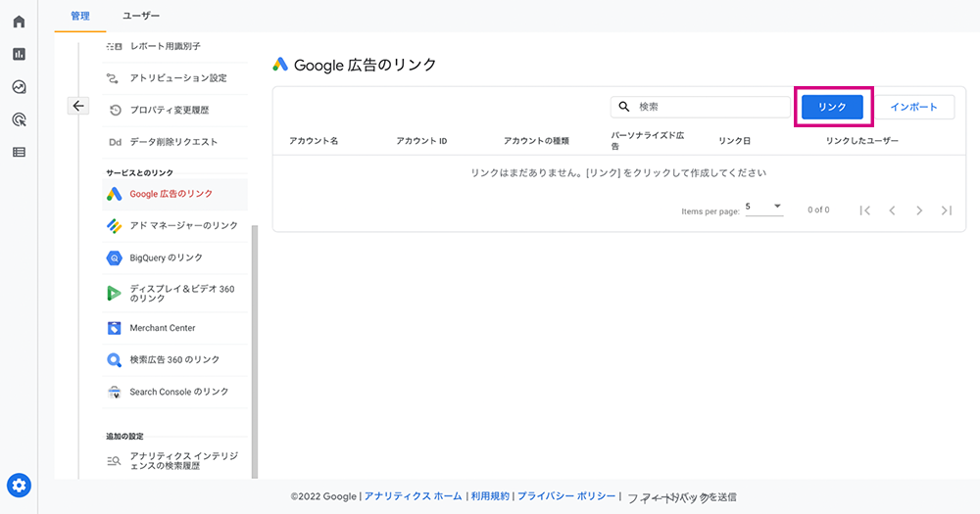Click the リンクしたユーザー column header
Screen dimensions: 980x514
[861, 141]
